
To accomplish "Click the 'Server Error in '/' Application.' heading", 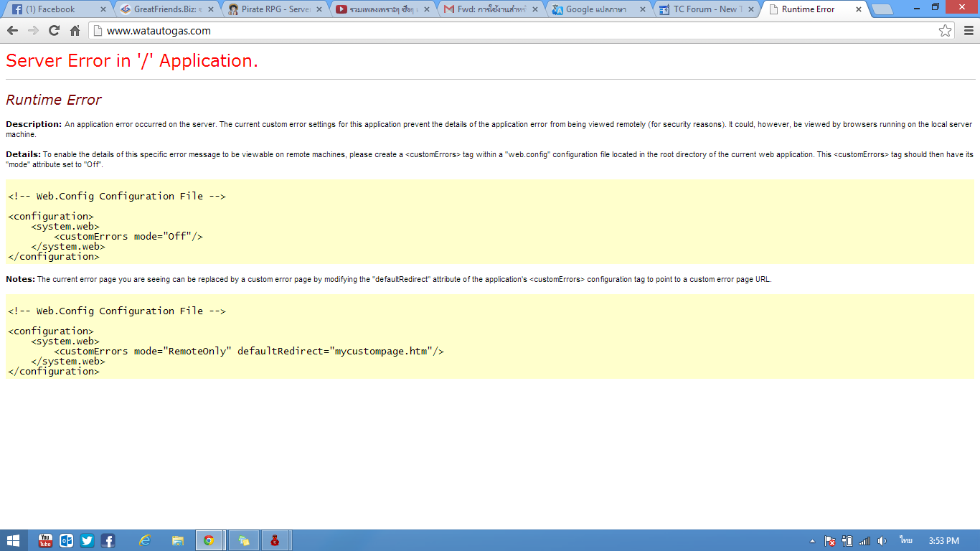I will 132,61.
